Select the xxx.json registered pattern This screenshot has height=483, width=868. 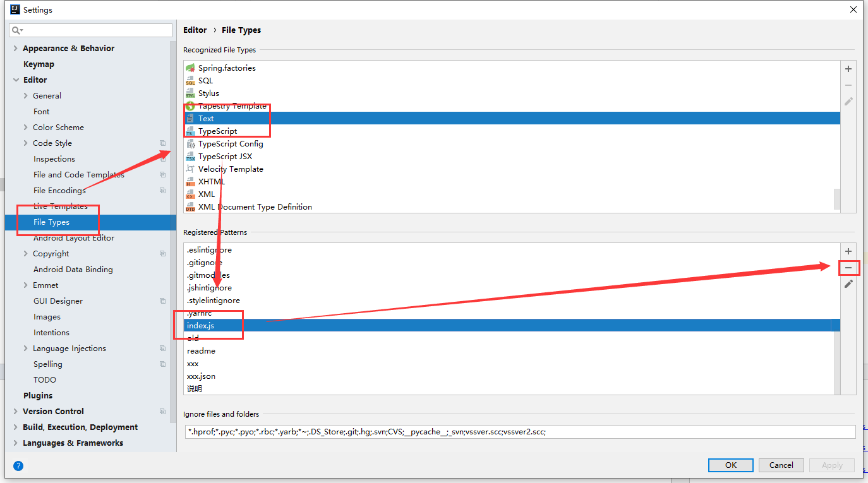pos(201,376)
